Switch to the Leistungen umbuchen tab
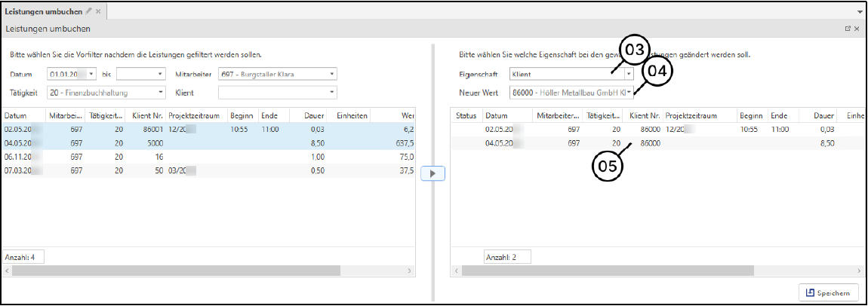The image size is (868, 306). [44, 11]
